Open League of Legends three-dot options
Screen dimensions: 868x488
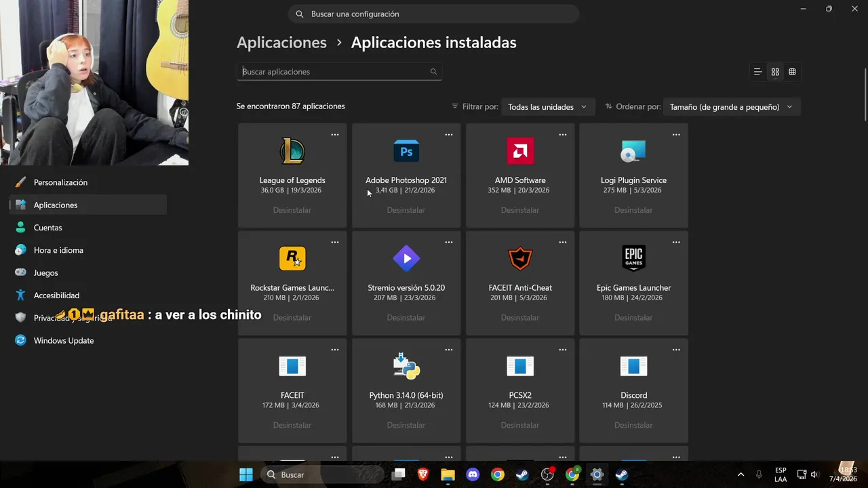335,135
